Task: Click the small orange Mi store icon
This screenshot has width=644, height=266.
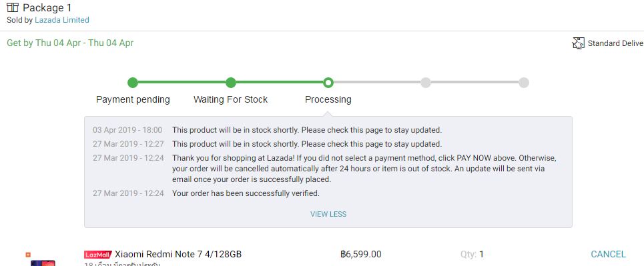Action: coord(28,255)
